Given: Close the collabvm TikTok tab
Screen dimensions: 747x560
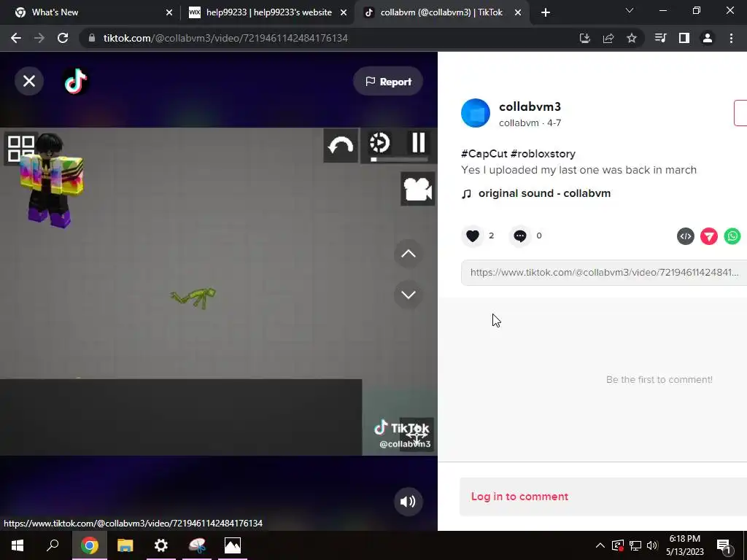Looking at the screenshot, I should click(x=518, y=12).
